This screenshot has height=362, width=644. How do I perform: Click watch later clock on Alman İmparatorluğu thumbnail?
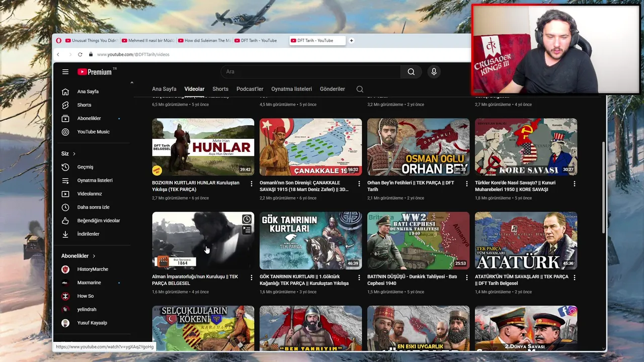247,219
